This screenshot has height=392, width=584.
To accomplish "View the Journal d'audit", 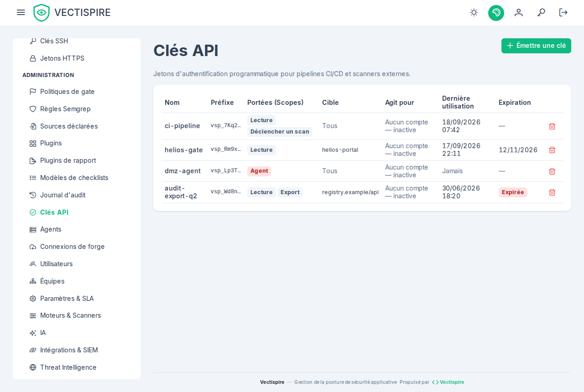I will pos(77,195).
